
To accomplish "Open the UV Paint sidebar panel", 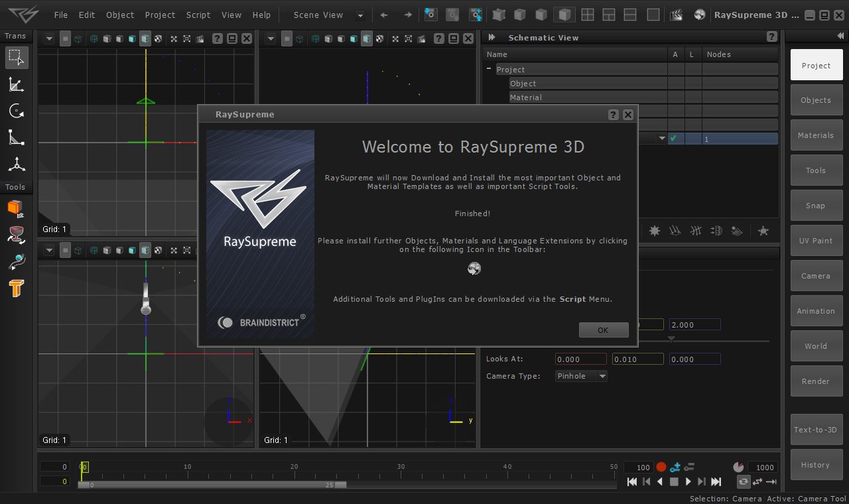I will 816,241.
